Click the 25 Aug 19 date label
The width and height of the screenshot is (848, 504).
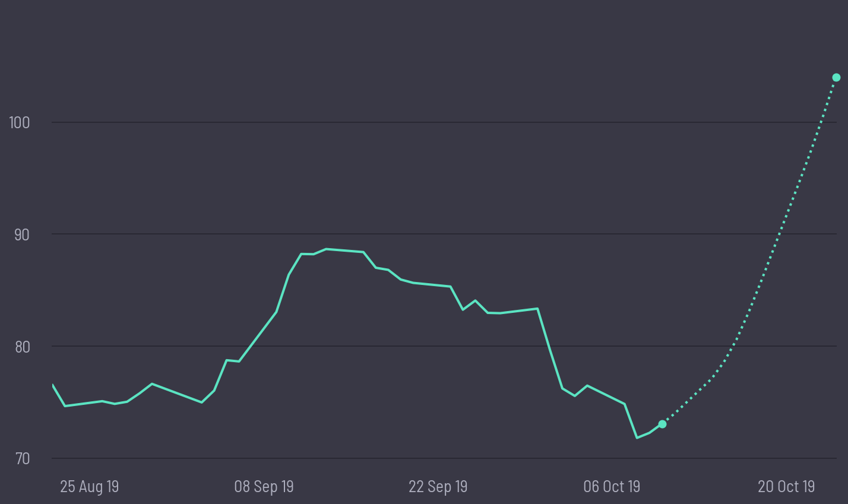coord(89,487)
